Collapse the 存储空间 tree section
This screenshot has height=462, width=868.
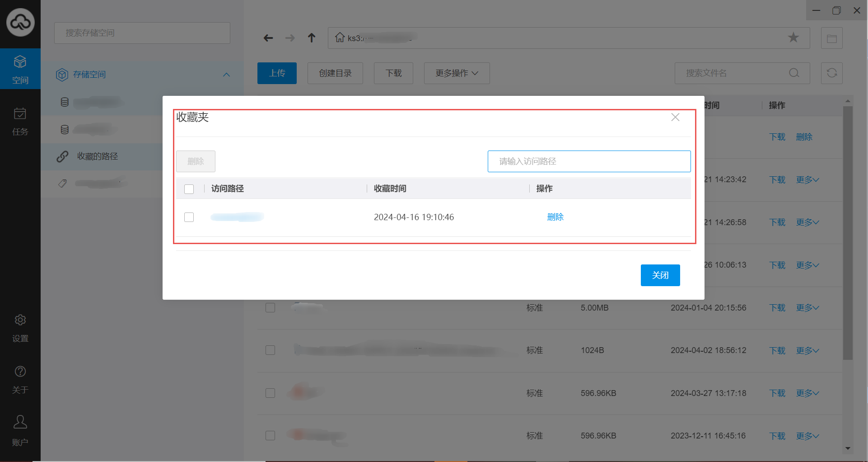click(x=226, y=75)
